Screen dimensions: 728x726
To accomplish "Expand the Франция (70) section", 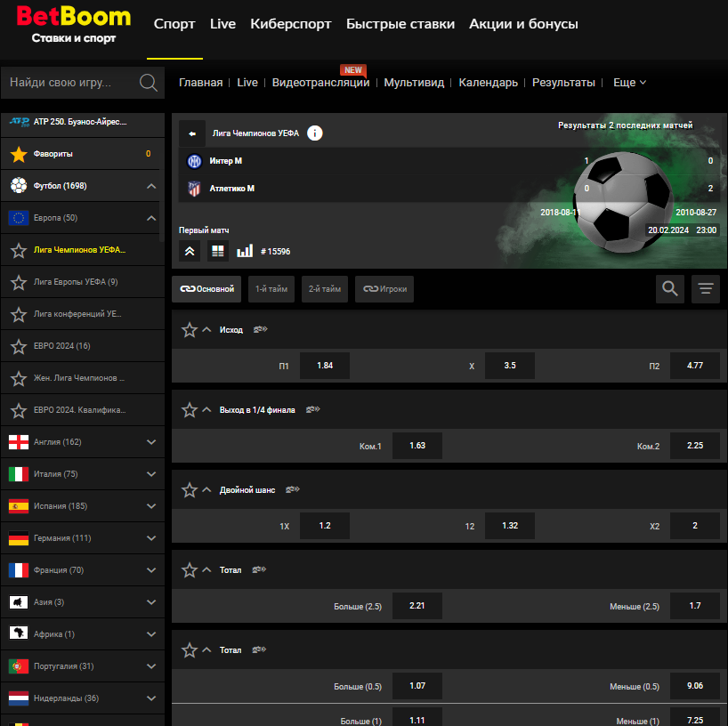I will tap(151, 570).
